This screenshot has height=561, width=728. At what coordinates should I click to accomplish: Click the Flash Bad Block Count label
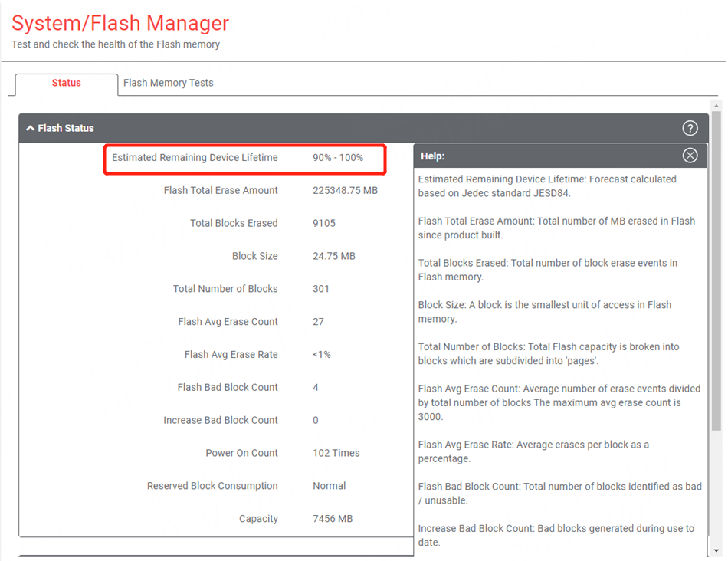coord(228,387)
